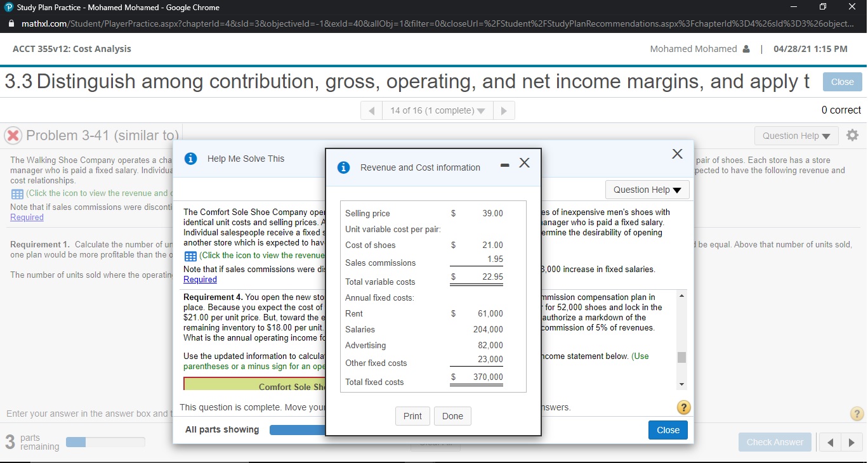The image size is (868, 463).
Task: Click the site lock icon in address bar
Action: pos(11,23)
